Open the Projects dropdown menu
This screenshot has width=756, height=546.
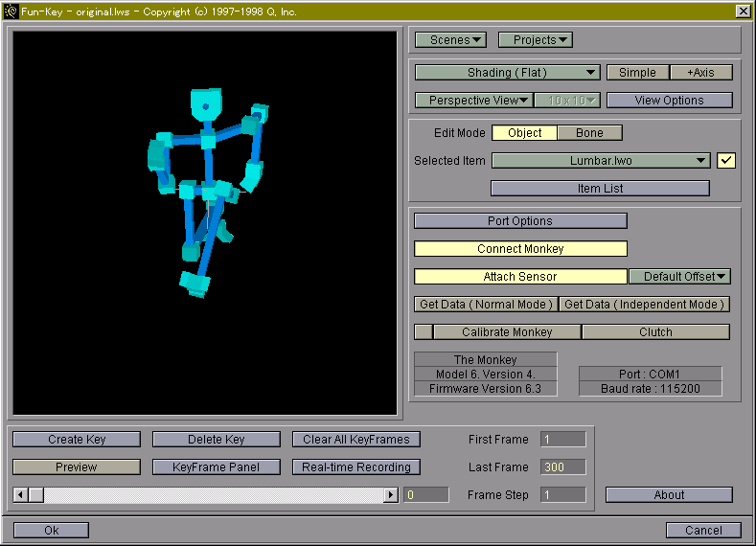coord(535,40)
